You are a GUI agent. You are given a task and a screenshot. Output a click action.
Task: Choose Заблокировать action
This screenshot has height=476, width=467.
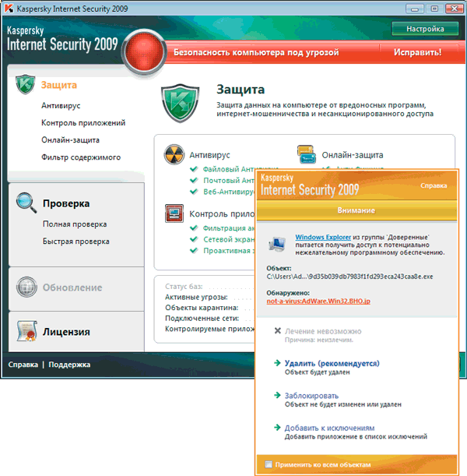tap(311, 396)
